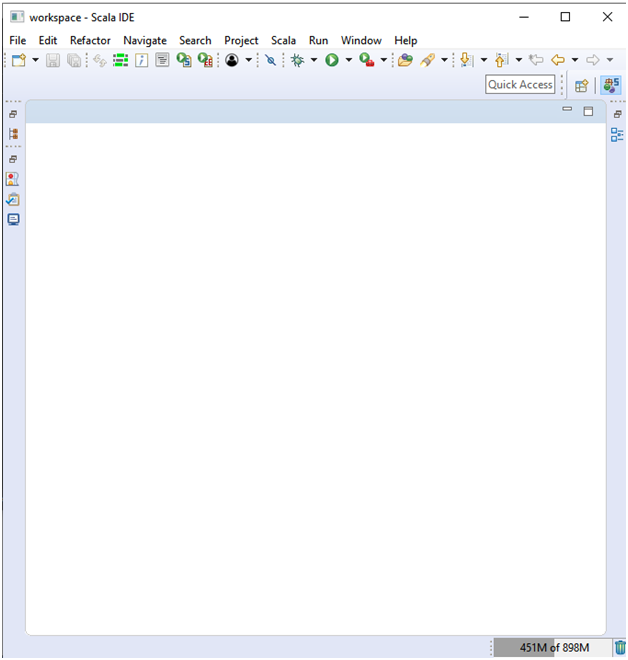Click the yellow Back arrow icon
628x660 pixels.
point(558,60)
